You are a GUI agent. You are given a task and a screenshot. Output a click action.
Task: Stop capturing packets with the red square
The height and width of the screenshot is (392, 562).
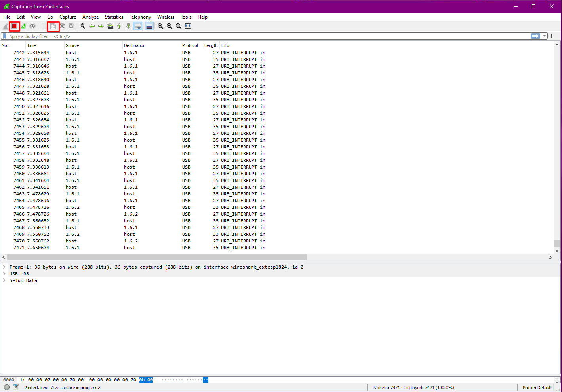(x=14, y=26)
